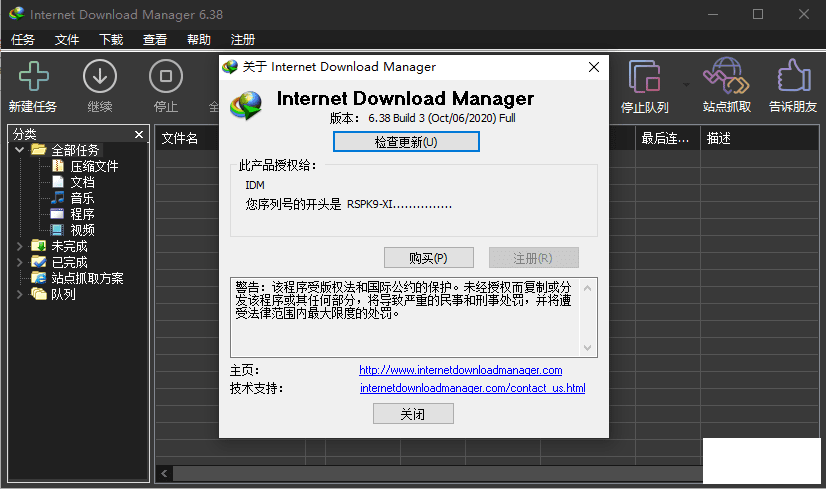Click warning text scrollbar down arrow
This screenshot has height=489, width=826.
click(x=587, y=348)
